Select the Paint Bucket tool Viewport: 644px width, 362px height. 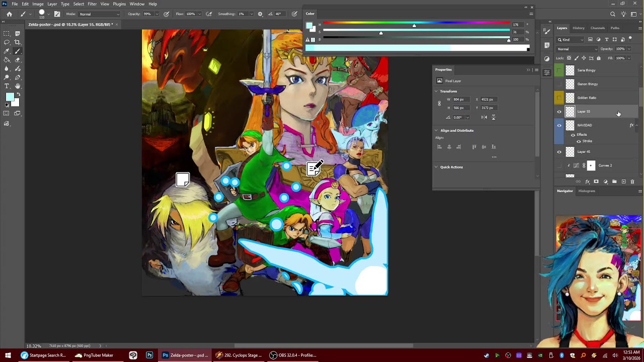[x=7, y=60]
